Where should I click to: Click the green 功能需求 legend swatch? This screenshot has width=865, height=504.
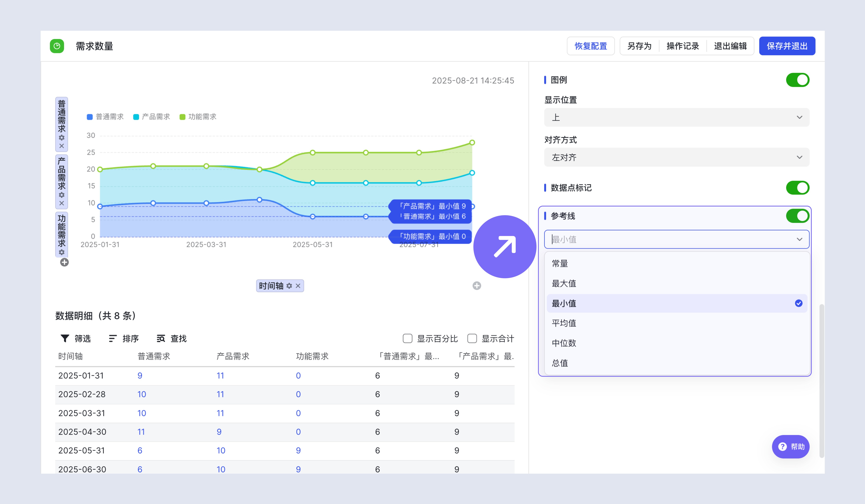click(x=182, y=117)
